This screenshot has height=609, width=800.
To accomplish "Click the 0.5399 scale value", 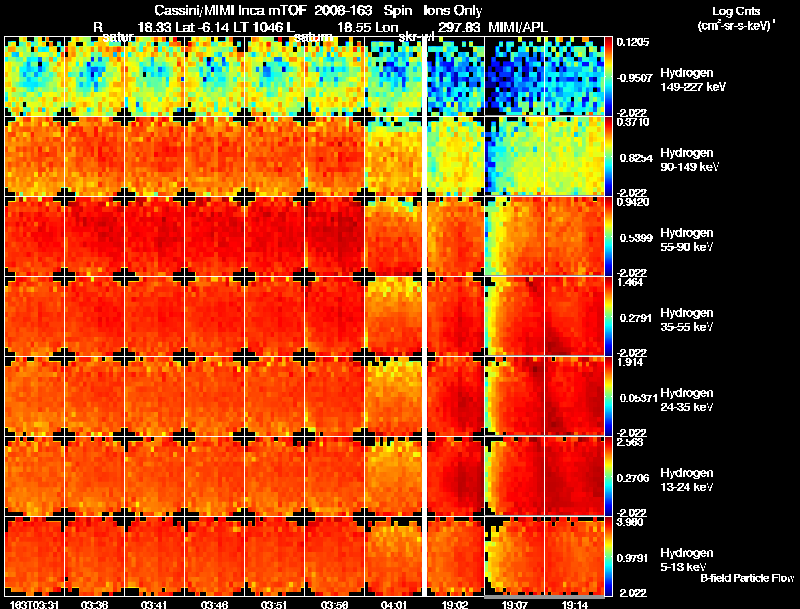I will (636, 238).
